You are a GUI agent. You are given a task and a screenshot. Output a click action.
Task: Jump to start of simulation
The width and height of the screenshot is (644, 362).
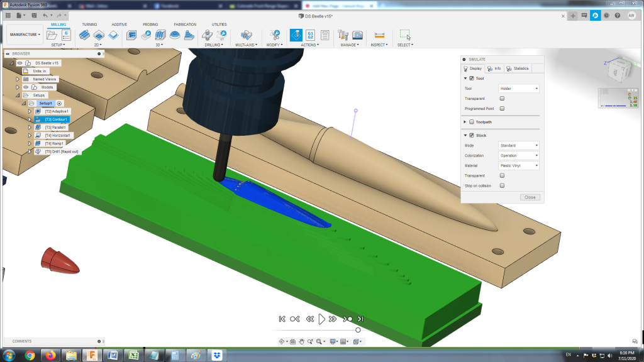[x=282, y=319]
